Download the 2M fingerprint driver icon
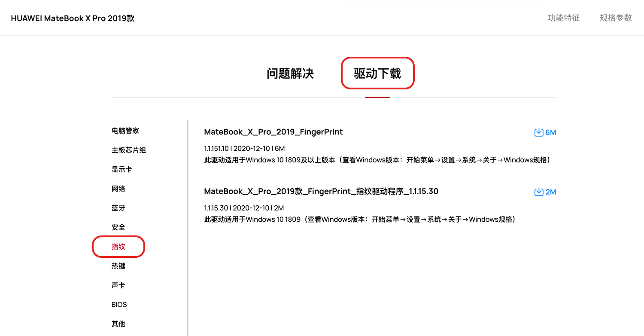 (539, 192)
